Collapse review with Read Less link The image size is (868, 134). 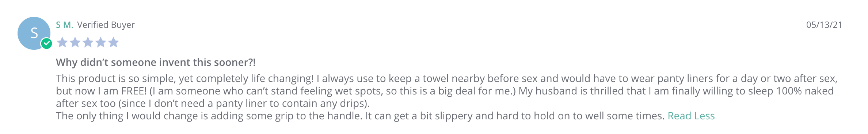coord(691,116)
